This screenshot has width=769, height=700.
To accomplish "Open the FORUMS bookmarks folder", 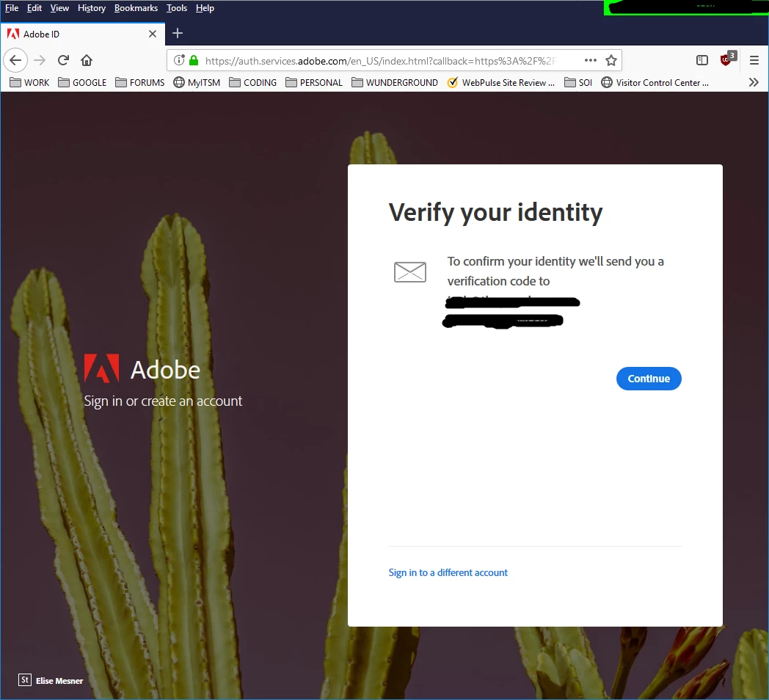I will [x=139, y=82].
